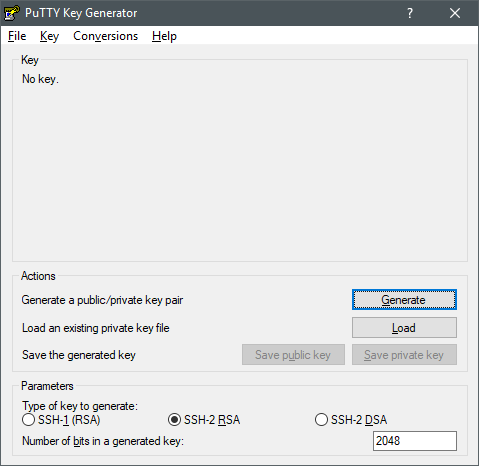Image resolution: width=479 pixels, height=466 pixels.
Task: Close the PuTTY Key Generator window
Action: (x=455, y=13)
